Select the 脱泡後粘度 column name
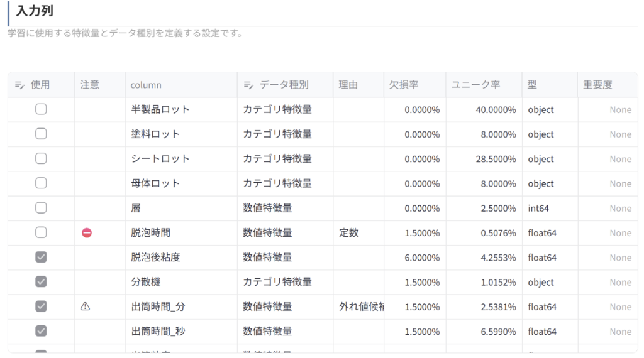The height and width of the screenshot is (358, 644). pyautogui.click(x=155, y=257)
